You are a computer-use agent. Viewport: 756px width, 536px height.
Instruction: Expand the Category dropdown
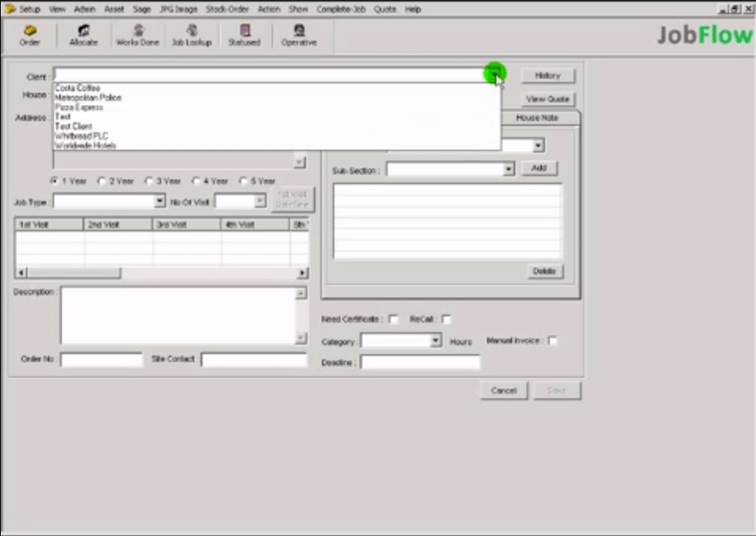coord(436,342)
